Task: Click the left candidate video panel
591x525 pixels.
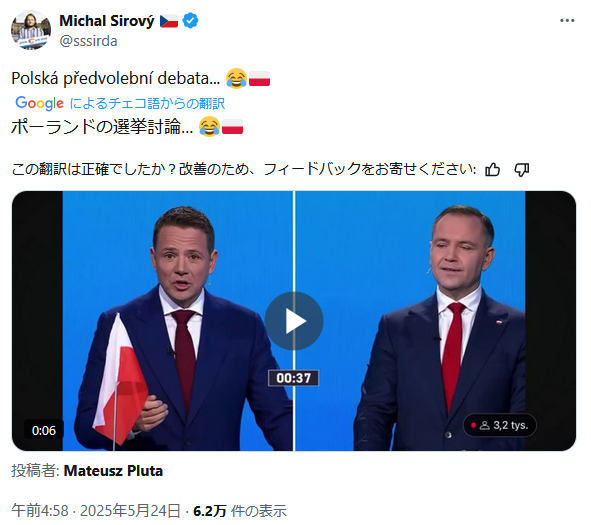Action: pyautogui.click(x=178, y=321)
